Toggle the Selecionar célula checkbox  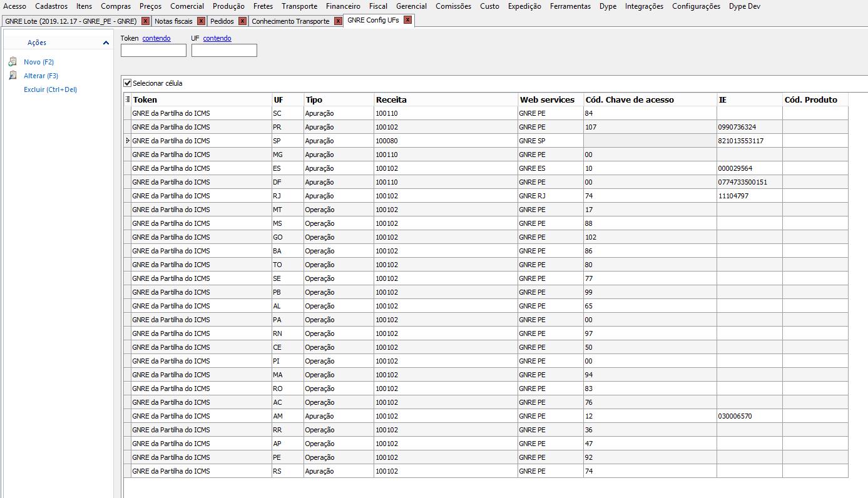128,83
